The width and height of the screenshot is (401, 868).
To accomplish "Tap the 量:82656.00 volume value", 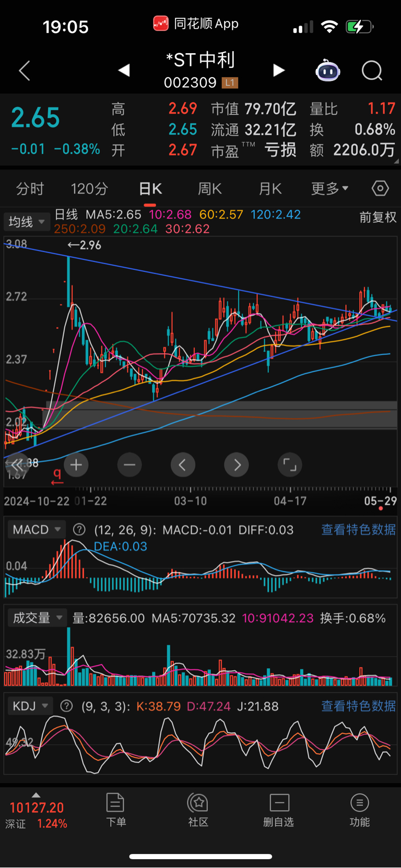I will [x=109, y=619].
